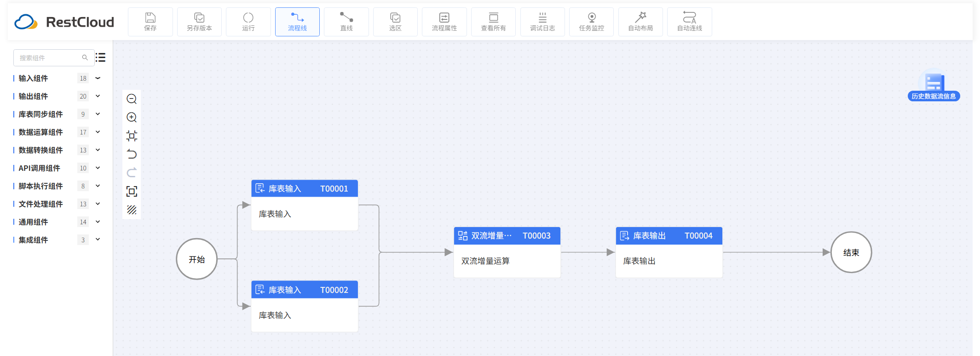Image resolution: width=980 pixels, height=356 pixels.
Task: Click the zoom in magnifier icon
Action: coord(132,117)
